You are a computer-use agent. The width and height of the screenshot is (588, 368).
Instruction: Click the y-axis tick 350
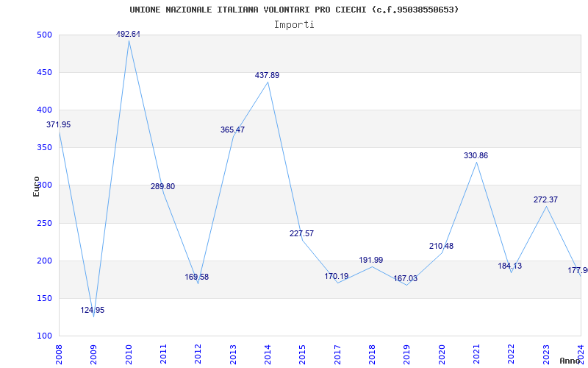point(43,148)
